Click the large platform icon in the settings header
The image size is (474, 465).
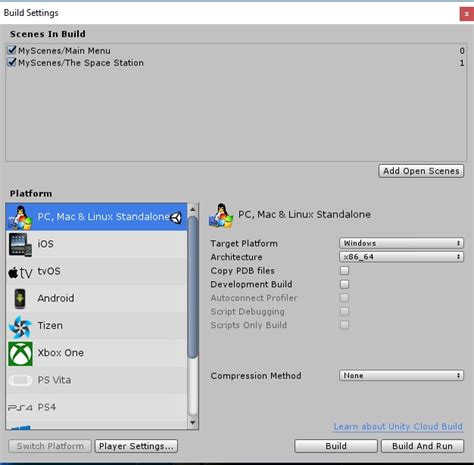point(221,216)
